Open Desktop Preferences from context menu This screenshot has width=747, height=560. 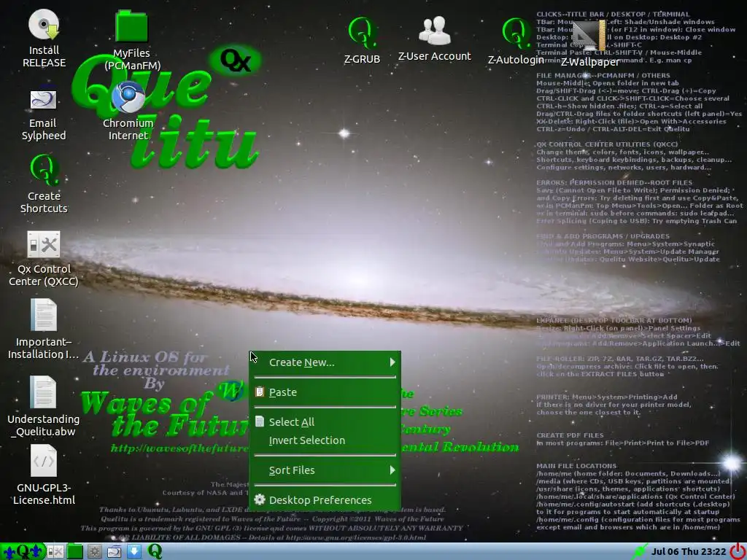tap(325, 500)
